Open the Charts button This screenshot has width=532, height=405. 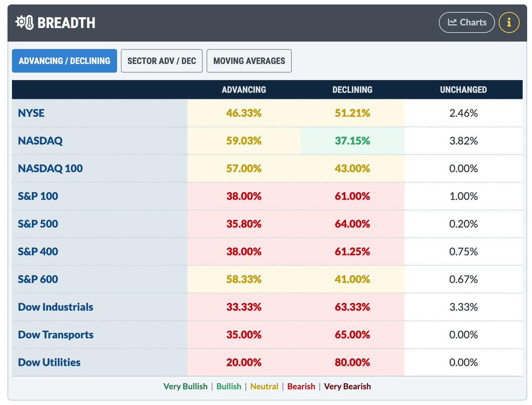pos(467,22)
